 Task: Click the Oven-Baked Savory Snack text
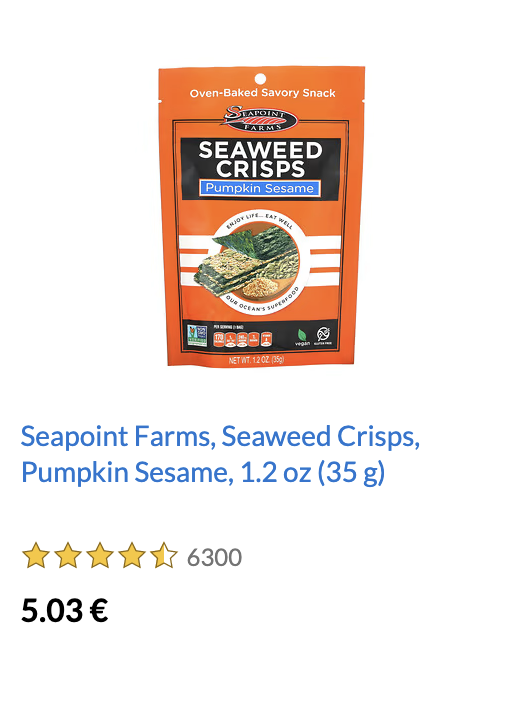pos(263,93)
